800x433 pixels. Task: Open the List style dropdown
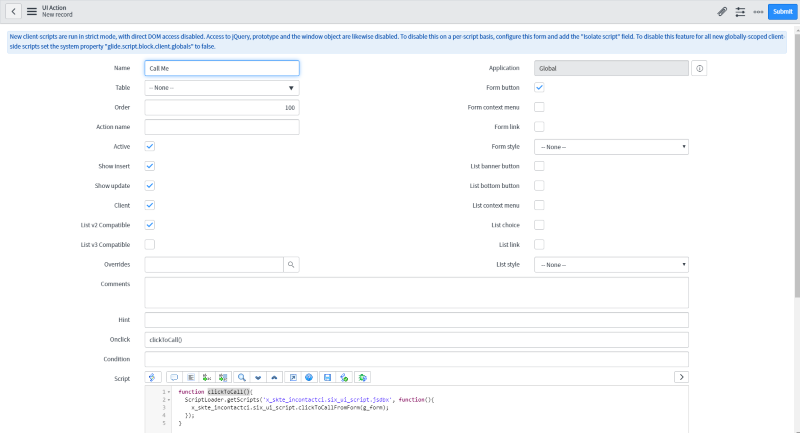tap(611, 264)
